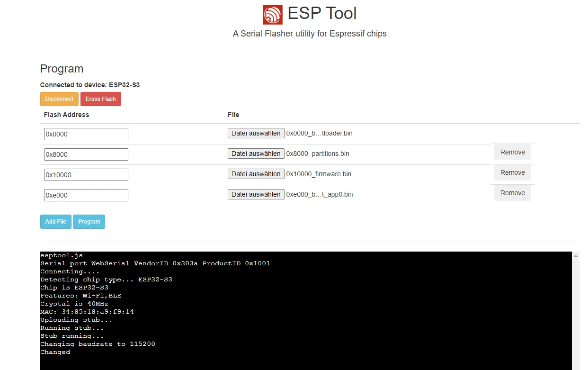Image resolution: width=588 pixels, height=370 pixels.
Task: Click the 0xe000_b...t_app0.bin file name
Action: click(320, 194)
